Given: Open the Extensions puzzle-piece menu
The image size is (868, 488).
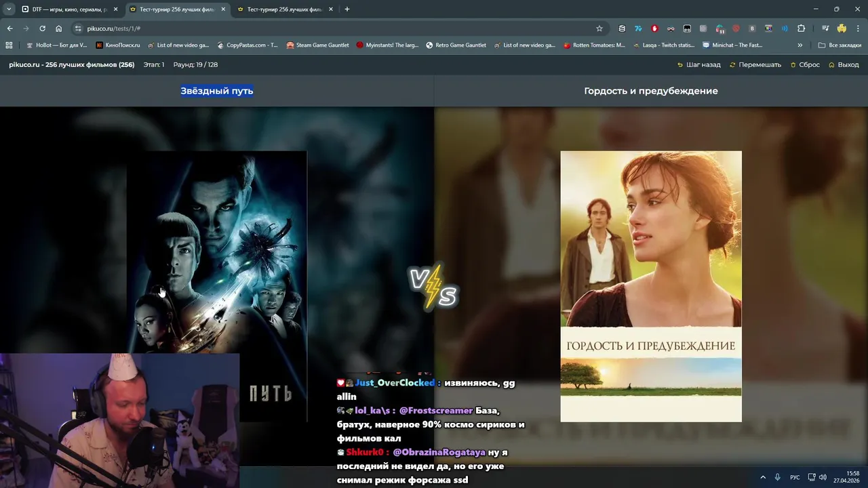Looking at the screenshot, I should (801, 28).
